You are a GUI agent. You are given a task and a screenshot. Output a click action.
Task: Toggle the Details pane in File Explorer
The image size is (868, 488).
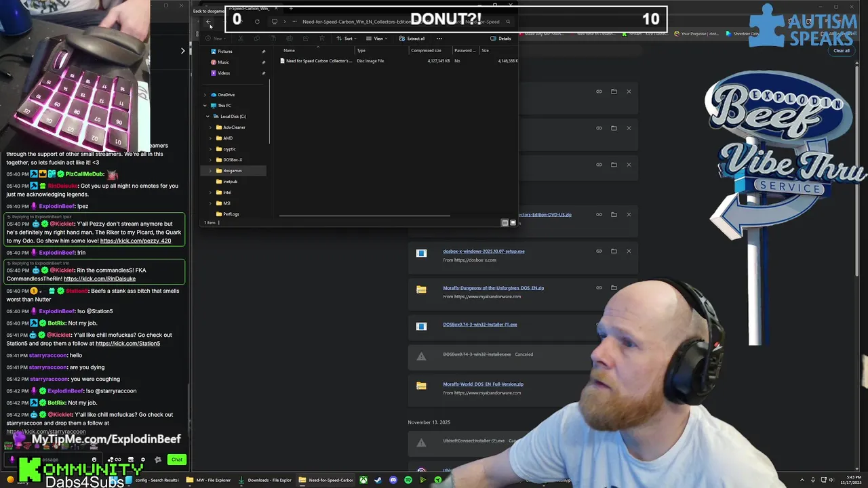tap(500, 39)
